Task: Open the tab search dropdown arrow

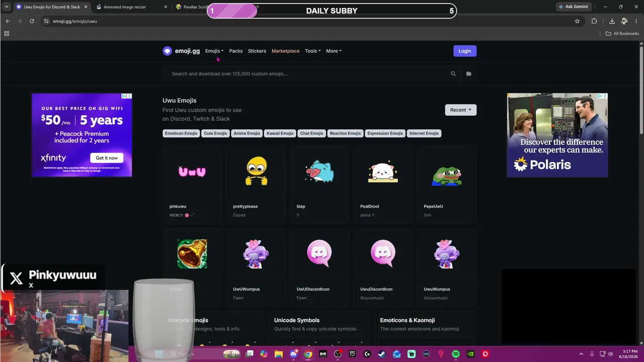Action: click(x=7, y=7)
